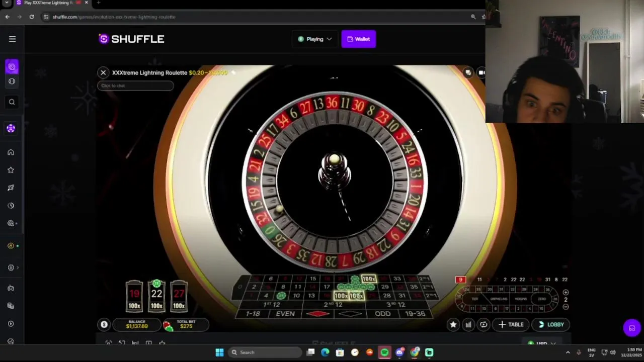Click the repeat bet circular arrows button

(x=484, y=325)
